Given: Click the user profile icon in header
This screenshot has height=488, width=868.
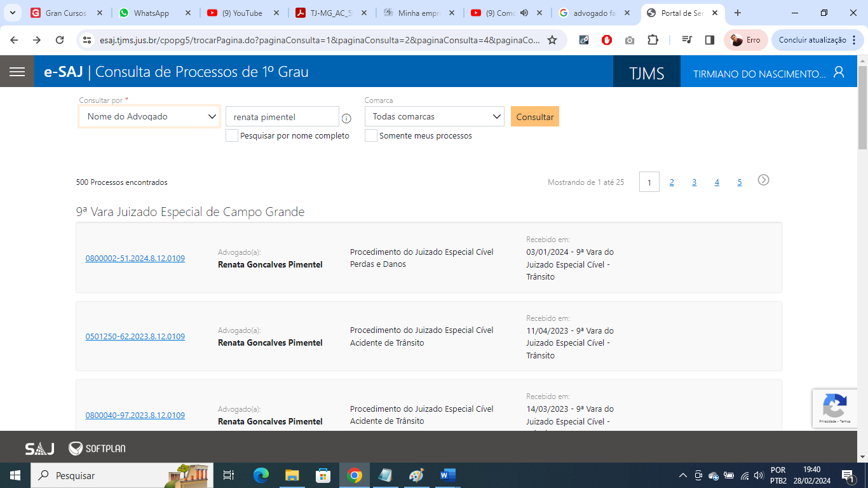Looking at the screenshot, I should (x=839, y=72).
